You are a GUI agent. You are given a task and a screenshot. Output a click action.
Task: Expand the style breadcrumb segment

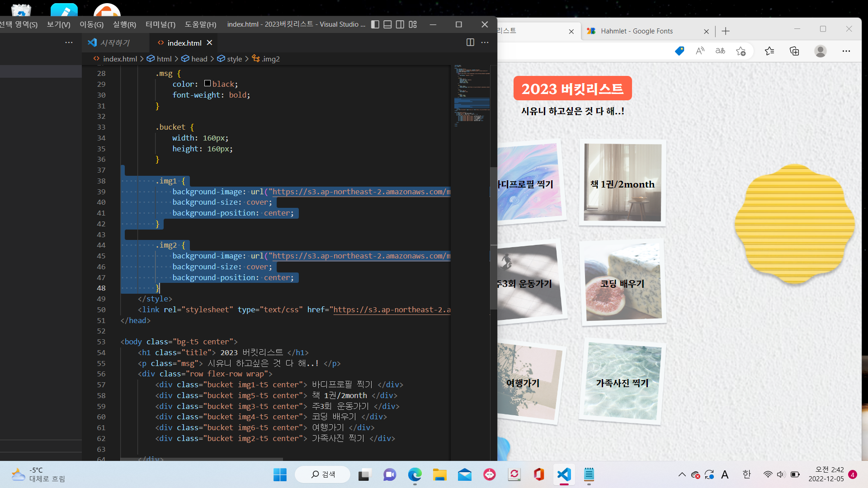pos(230,59)
